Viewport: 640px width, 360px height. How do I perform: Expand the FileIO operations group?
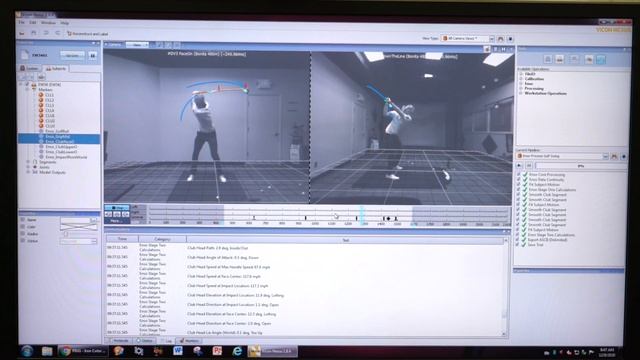tap(521, 74)
